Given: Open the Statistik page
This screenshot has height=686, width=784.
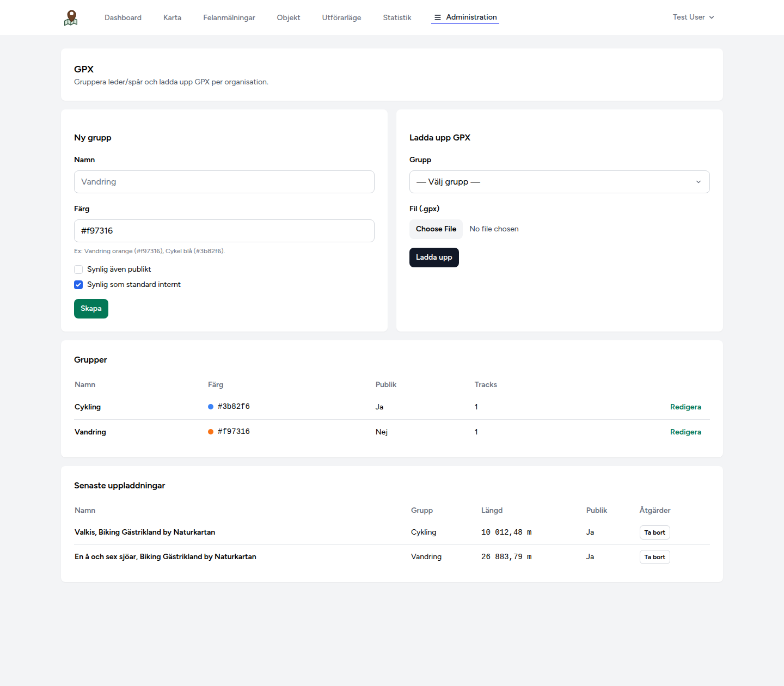Looking at the screenshot, I should [397, 17].
